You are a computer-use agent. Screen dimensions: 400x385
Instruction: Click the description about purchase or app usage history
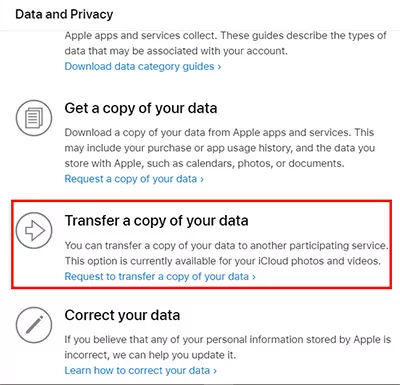point(220,148)
